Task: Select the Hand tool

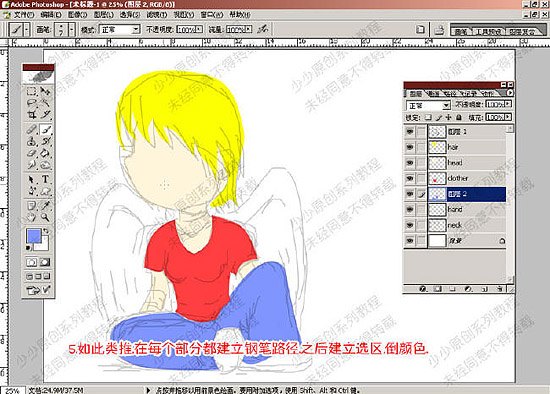Action: click(32, 217)
